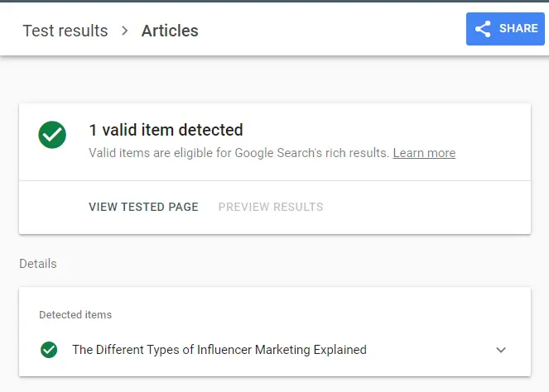Click the large green checkmark valid icon

[52, 135]
